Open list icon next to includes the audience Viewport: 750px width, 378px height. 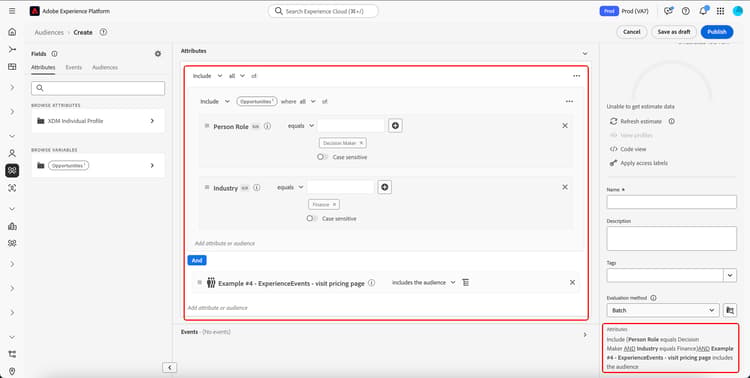point(465,282)
